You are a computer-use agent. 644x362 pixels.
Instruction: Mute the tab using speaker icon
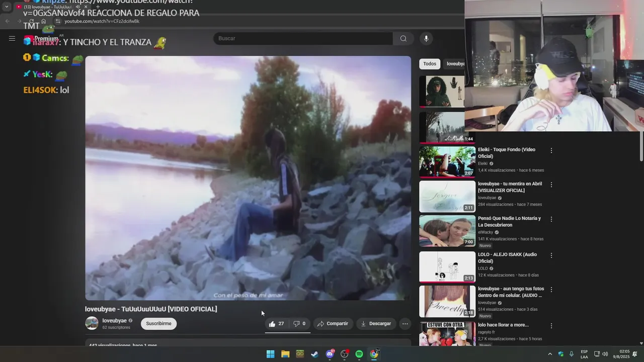77,7
